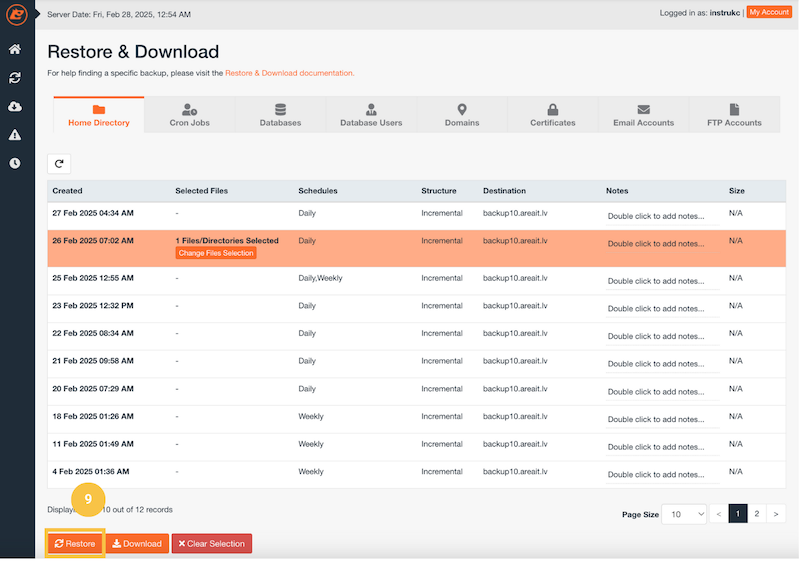Click the refresh button above the table
Viewport: 800px width, 562px height.
click(59, 163)
